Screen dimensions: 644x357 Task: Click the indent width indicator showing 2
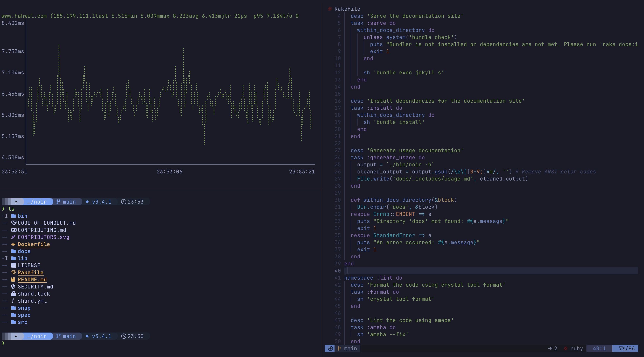(x=552, y=349)
